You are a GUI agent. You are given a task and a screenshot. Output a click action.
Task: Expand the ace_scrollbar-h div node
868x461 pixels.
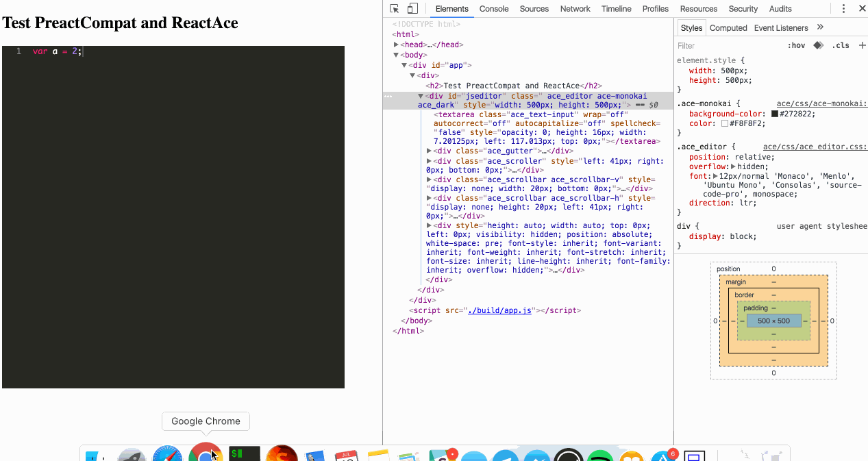point(429,198)
